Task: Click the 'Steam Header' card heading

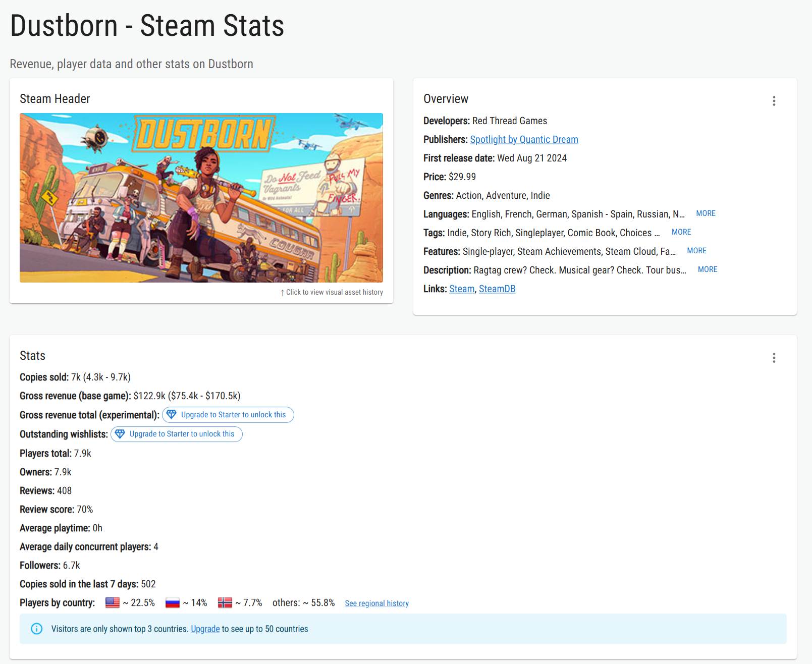Action: pos(55,99)
